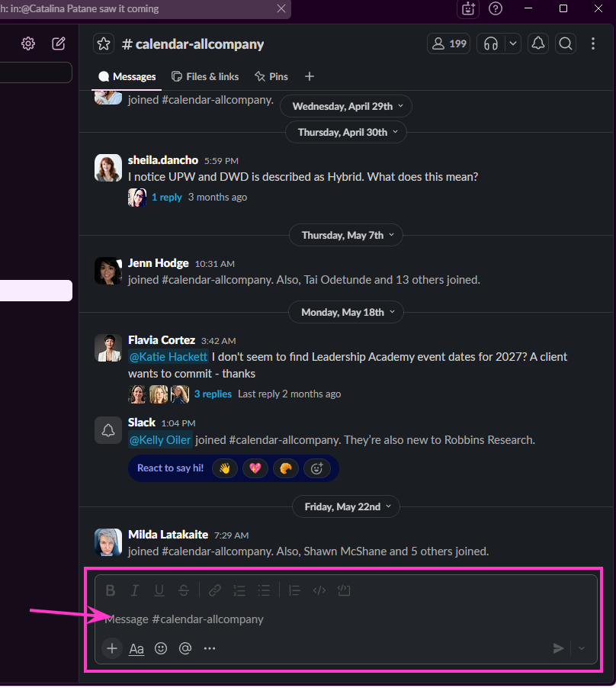This screenshot has height=688, width=616.
Task: Open Flavia Cortez's profile name
Action: coord(162,340)
